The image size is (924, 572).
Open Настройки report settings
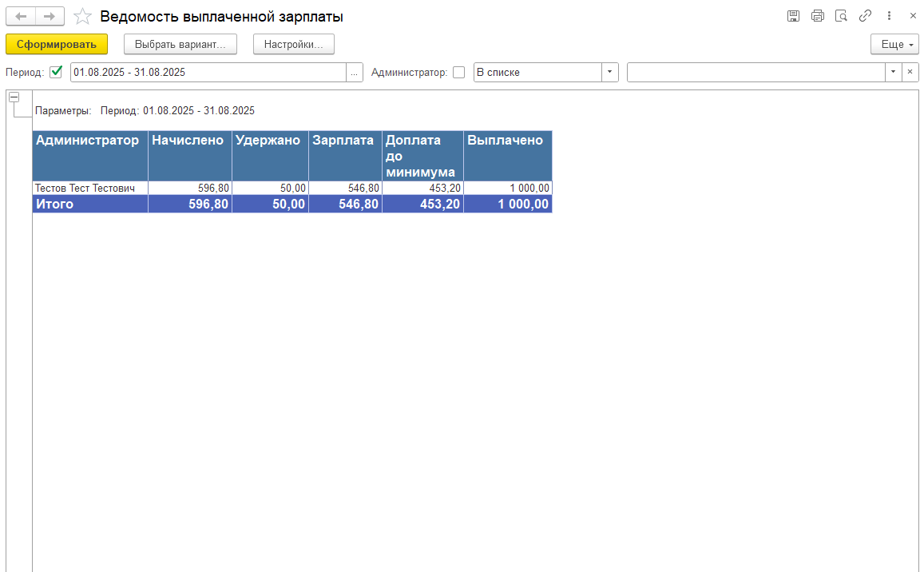(x=294, y=45)
